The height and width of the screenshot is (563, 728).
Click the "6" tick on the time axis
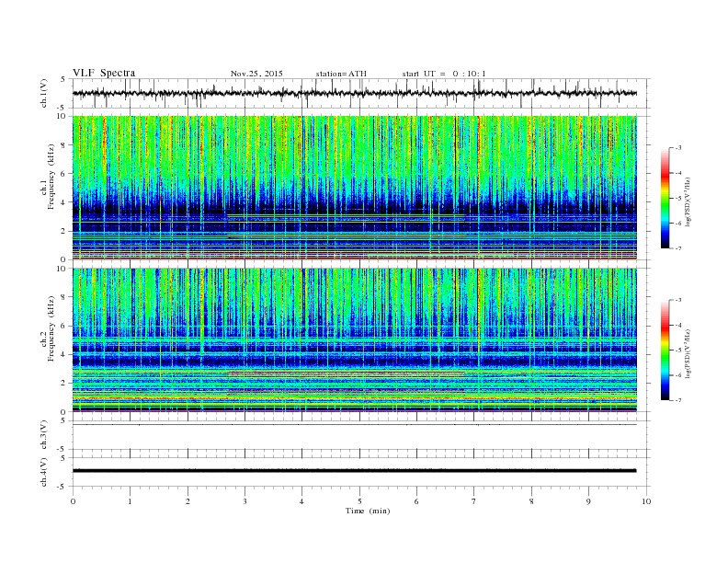coord(416,501)
